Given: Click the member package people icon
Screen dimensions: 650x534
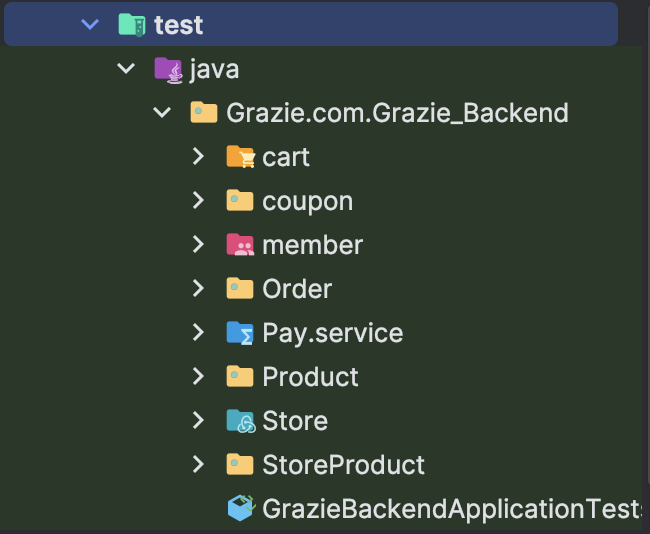Looking at the screenshot, I should click(240, 245).
